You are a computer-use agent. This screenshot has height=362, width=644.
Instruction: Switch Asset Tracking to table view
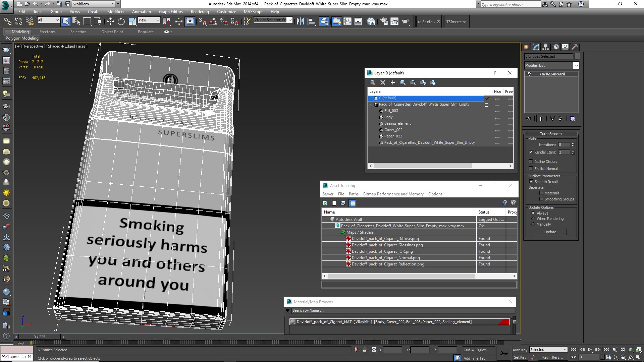click(x=352, y=203)
